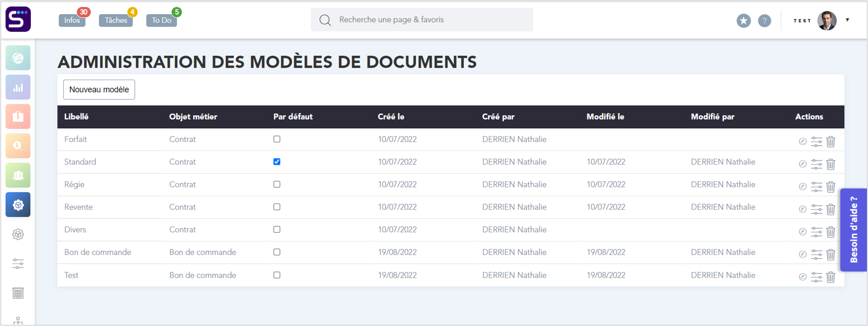Edit the Divers template with pencil icon

point(803,232)
